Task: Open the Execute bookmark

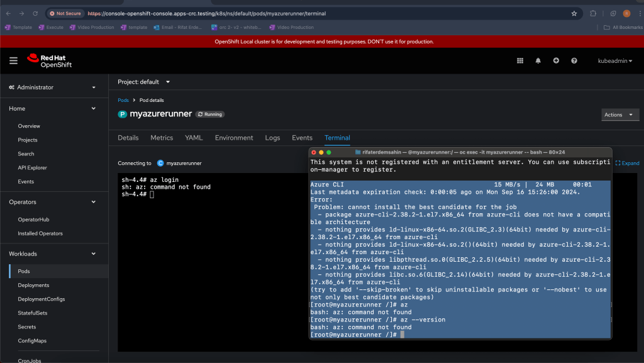Action: [51, 28]
